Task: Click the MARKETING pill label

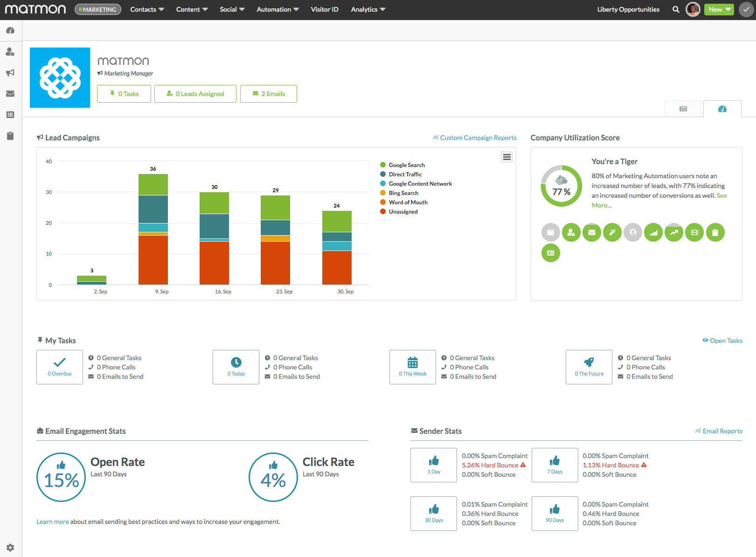Action: 98,9
